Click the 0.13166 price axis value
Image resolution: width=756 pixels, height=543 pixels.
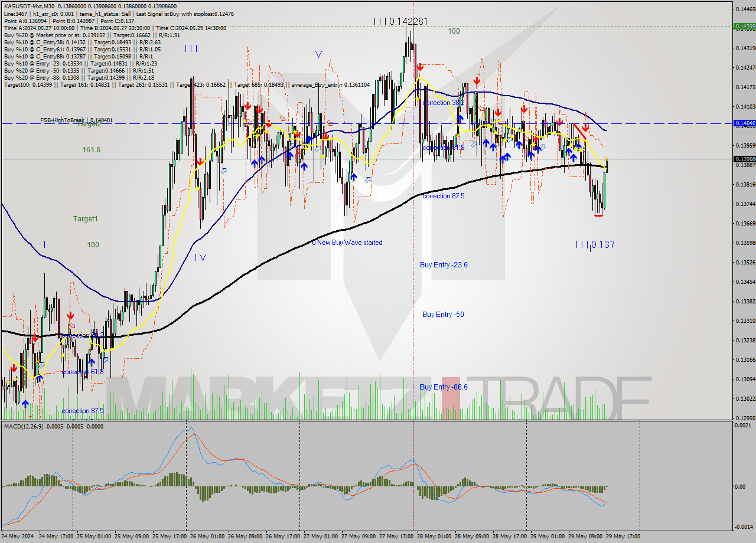coord(745,359)
